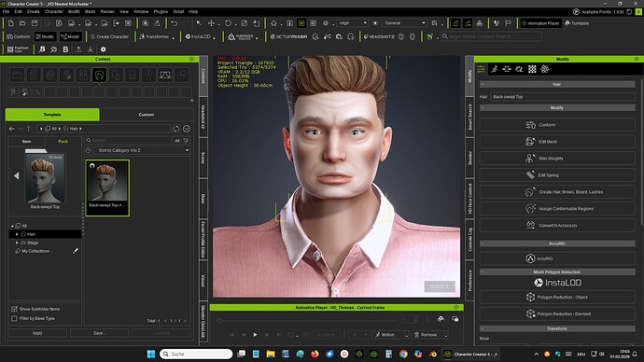Viewport: 644px width, 362px height.
Task: Open the AccuRIG tool
Action: (x=557, y=258)
